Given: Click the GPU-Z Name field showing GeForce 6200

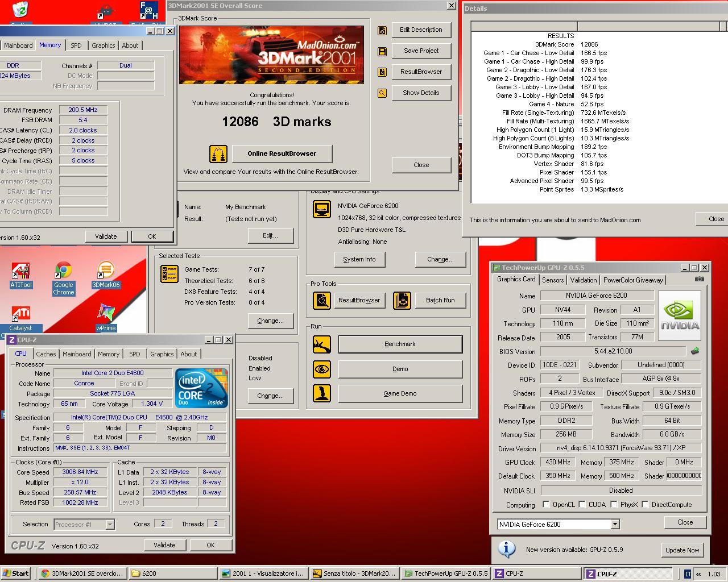Looking at the screenshot, I should pos(597,296).
